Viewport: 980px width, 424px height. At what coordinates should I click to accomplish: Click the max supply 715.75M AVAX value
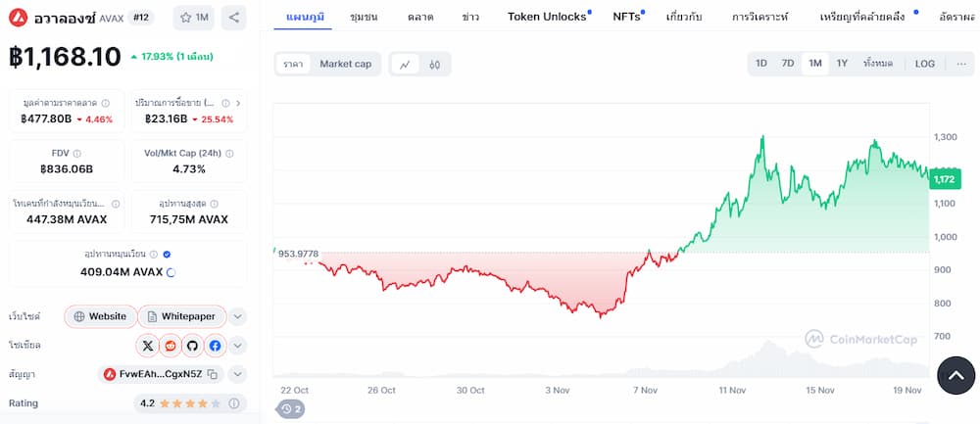click(x=189, y=219)
